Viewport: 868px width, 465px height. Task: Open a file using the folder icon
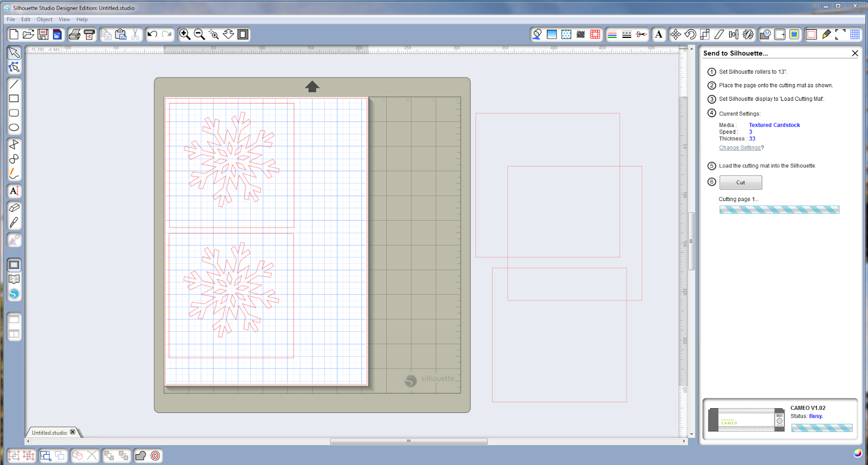(28, 34)
